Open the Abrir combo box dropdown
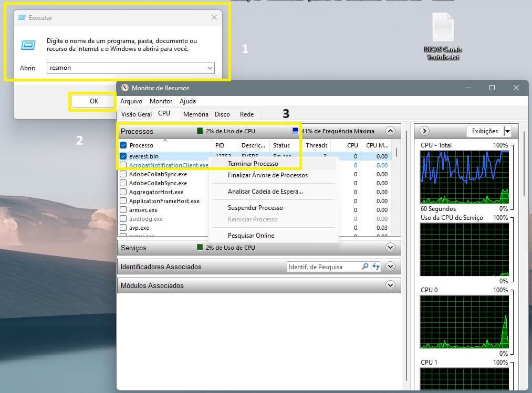The height and width of the screenshot is (393, 532). pyautogui.click(x=210, y=68)
